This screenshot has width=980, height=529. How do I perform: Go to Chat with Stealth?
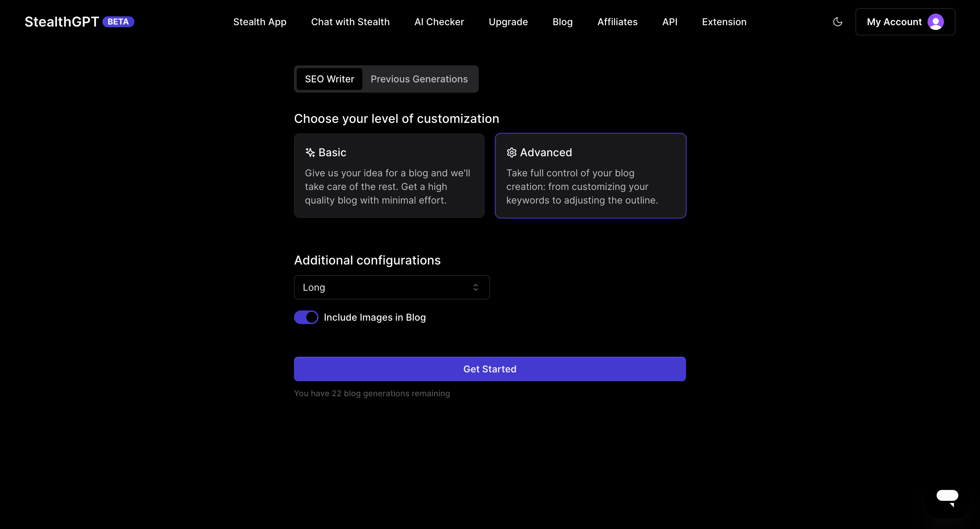(x=350, y=22)
